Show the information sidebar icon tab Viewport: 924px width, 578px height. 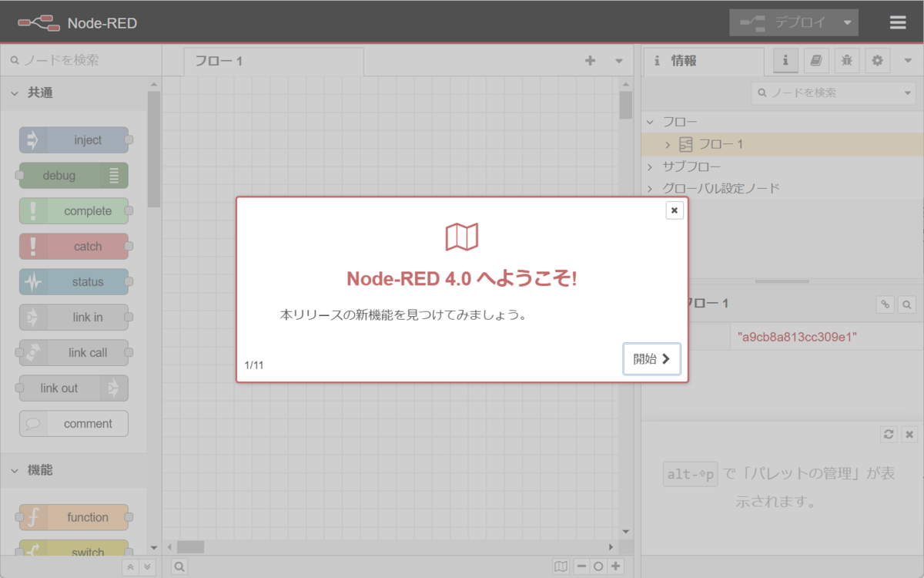785,60
